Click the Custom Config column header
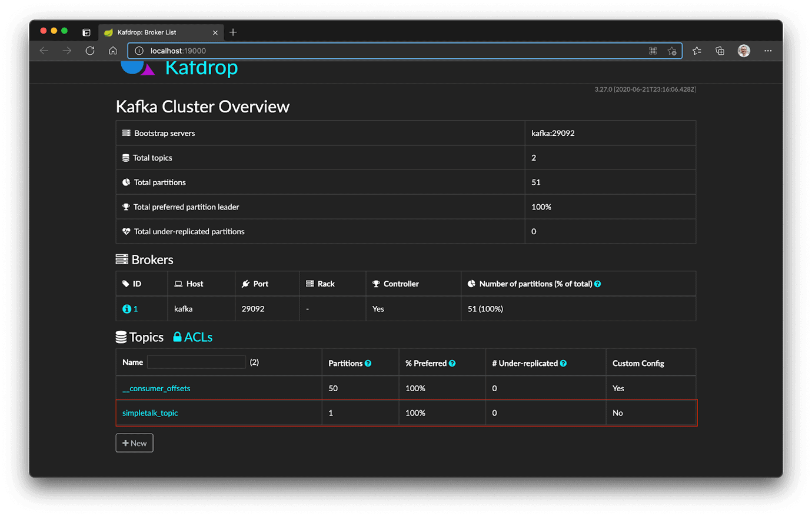 click(638, 364)
